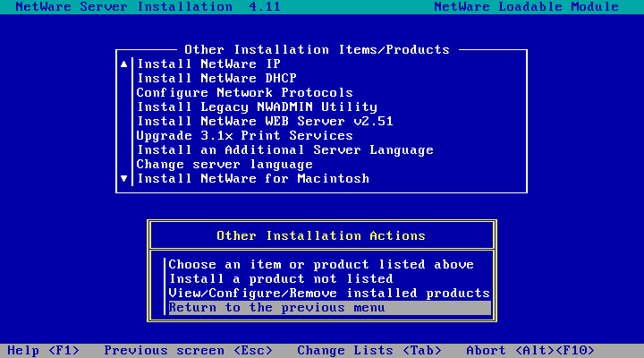Image resolution: width=644 pixels, height=358 pixels.
Task: Select Install Legacy NWADMIN Utility
Action: 257,107
